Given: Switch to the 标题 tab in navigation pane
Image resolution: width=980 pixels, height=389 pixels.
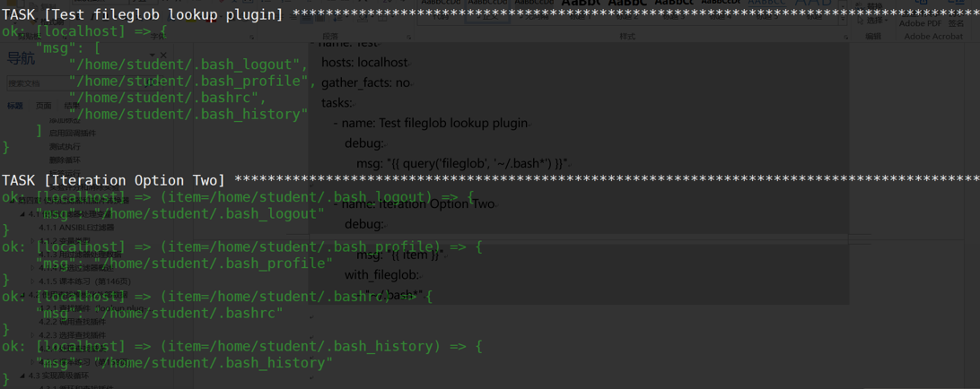Looking at the screenshot, I should [15, 106].
